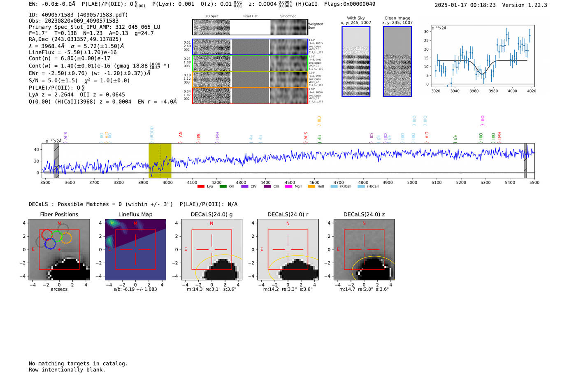This screenshot has height=392, width=576.
Task: Click the Weighted Sum label
Action: point(316,26)
